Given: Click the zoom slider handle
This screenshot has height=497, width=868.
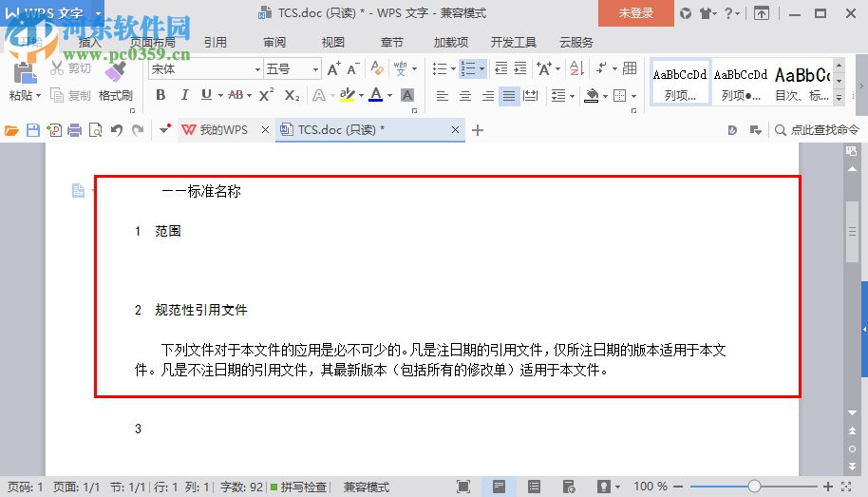Looking at the screenshot, I should tap(754, 487).
